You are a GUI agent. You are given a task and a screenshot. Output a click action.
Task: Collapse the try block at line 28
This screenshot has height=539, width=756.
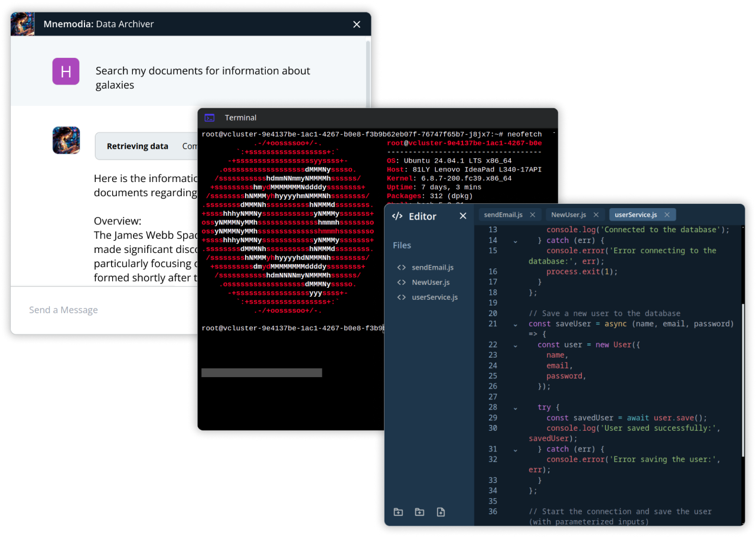click(515, 408)
